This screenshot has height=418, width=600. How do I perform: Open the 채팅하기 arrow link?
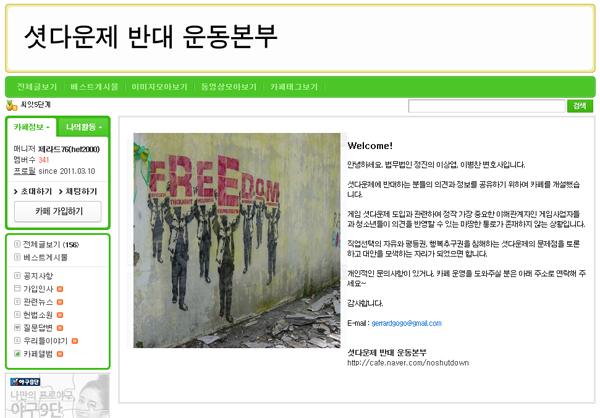pyautogui.click(x=78, y=191)
